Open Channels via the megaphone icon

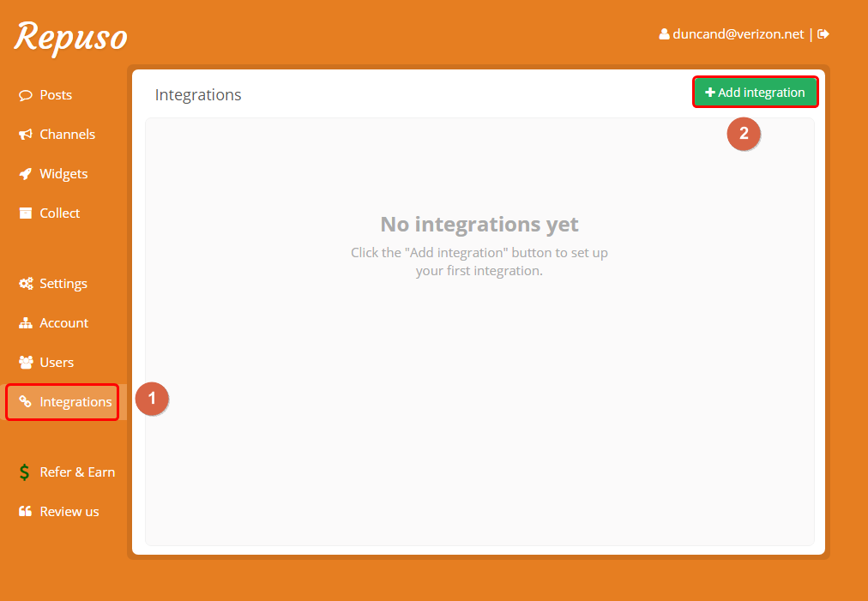click(x=26, y=135)
